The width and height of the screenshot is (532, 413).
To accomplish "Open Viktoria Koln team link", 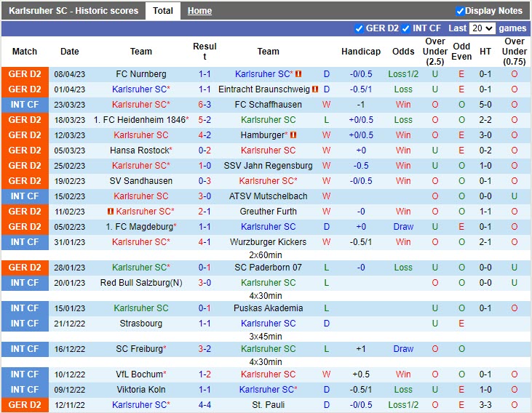I will click(x=140, y=389).
